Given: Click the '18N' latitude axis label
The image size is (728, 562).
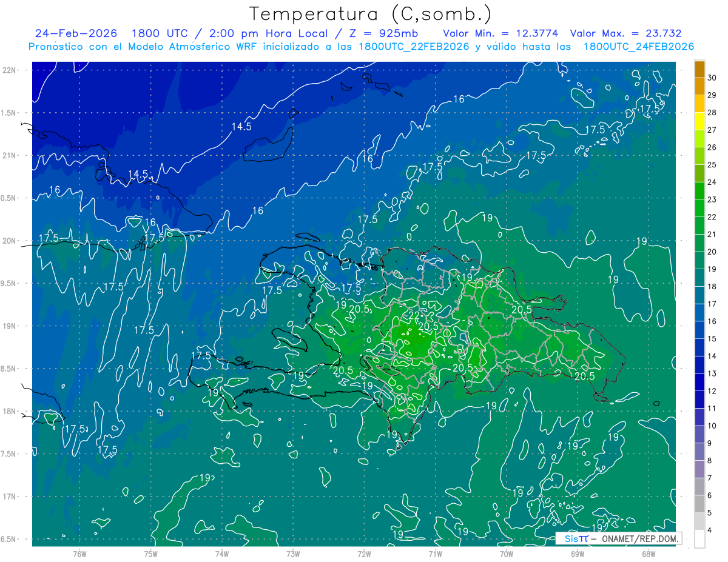Looking at the screenshot, I should pyautogui.click(x=9, y=412).
